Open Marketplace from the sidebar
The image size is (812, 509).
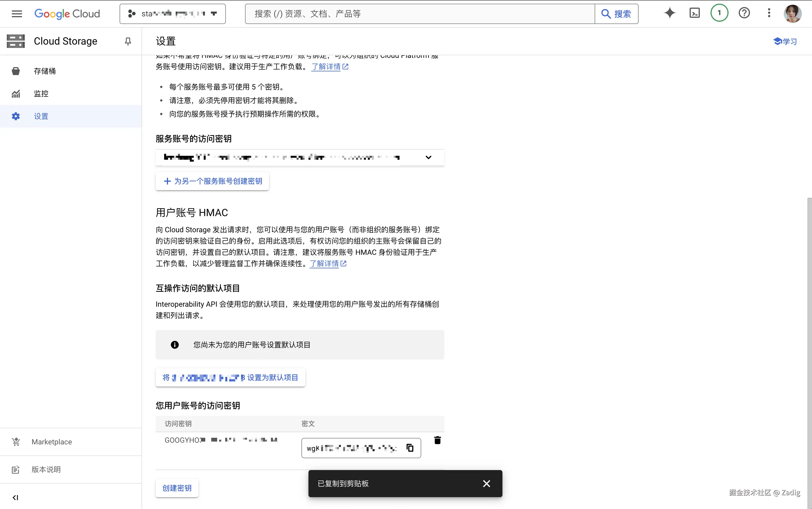click(52, 442)
